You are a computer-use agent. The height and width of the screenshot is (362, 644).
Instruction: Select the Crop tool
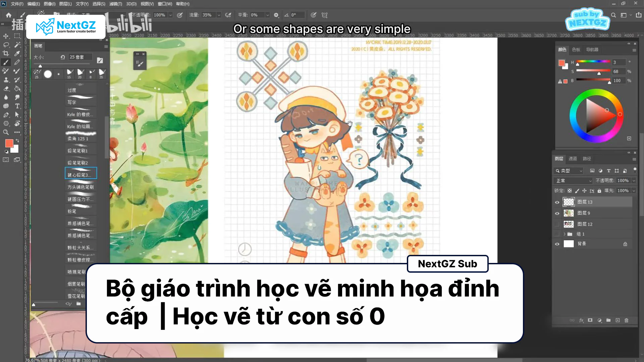(x=6, y=53)
